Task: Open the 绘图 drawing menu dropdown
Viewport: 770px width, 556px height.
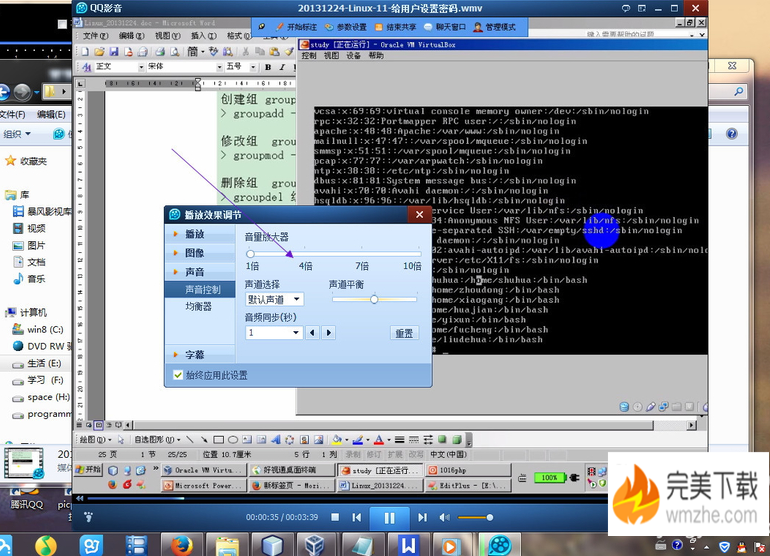Action: (x=95, y=440)
